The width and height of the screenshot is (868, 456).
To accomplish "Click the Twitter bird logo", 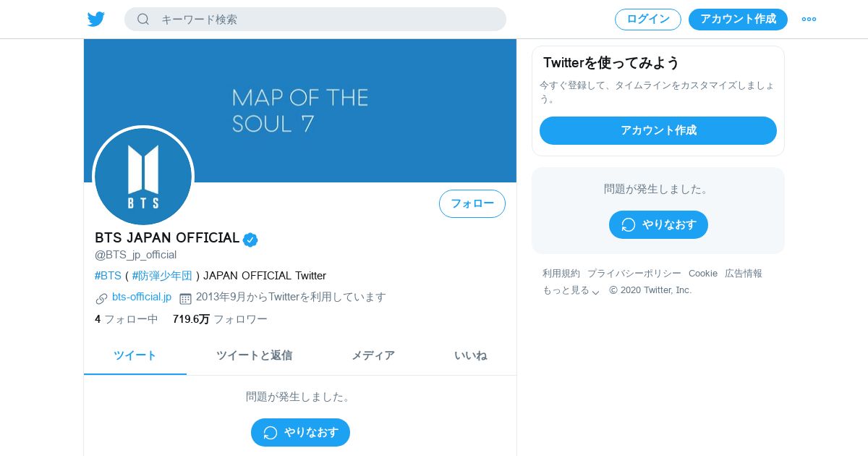I will tap(96, 19).
